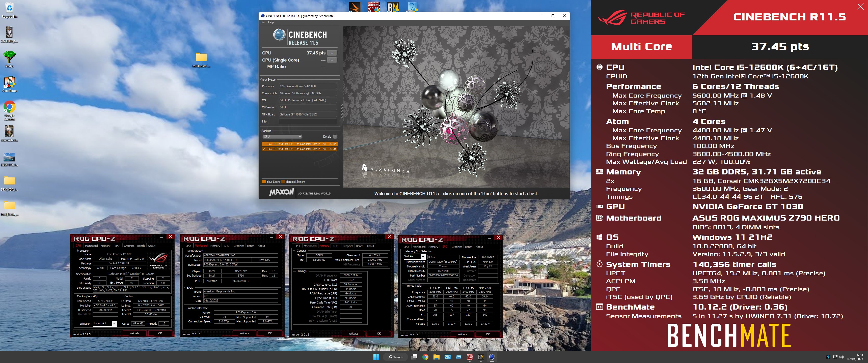Open the Socket #1 selection dropdown in CPU-Z
868x363 pixels.
point(105,323)
